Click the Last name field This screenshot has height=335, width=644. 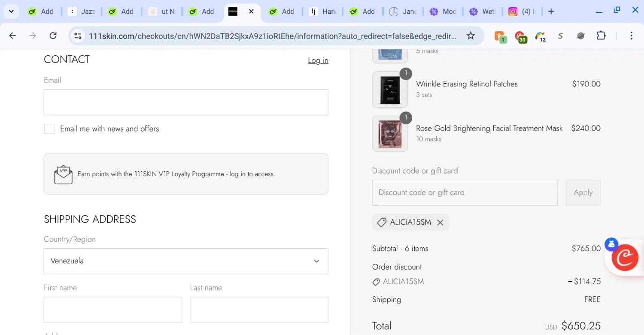pos(259,310)
